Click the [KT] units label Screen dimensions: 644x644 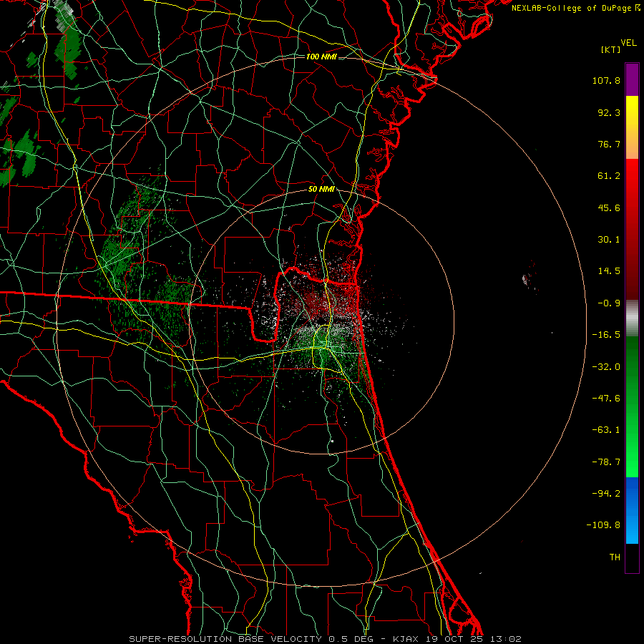610,49
